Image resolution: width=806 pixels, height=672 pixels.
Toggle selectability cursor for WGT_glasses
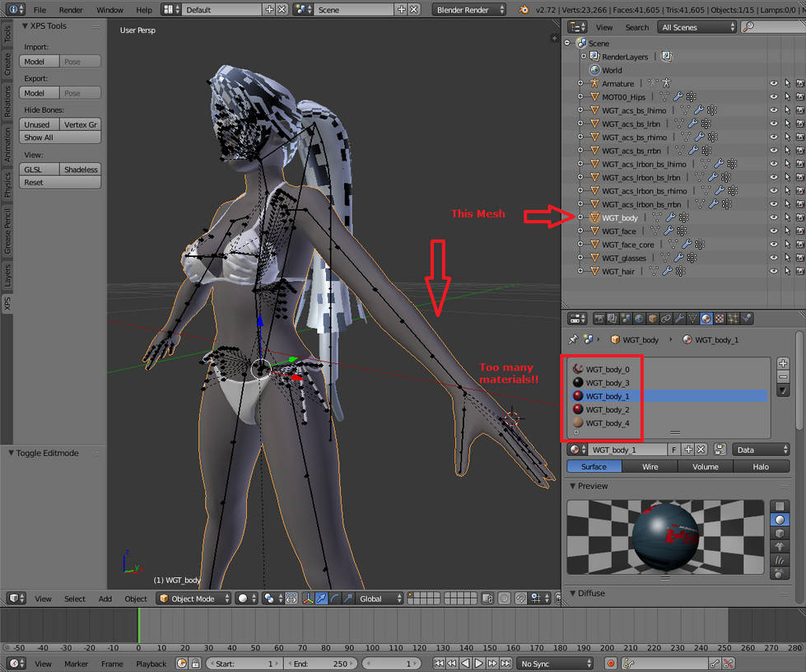(x=787, y=258)
